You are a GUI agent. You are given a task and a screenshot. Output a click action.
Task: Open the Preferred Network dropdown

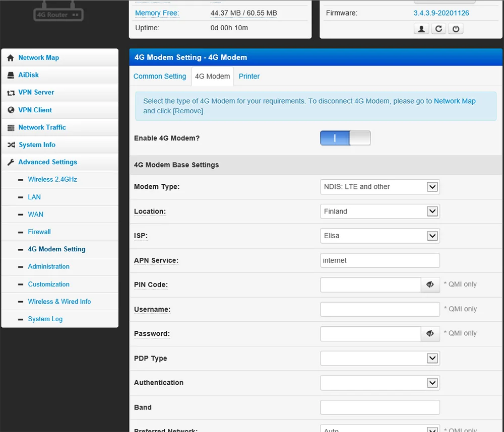tap(380, 429)
